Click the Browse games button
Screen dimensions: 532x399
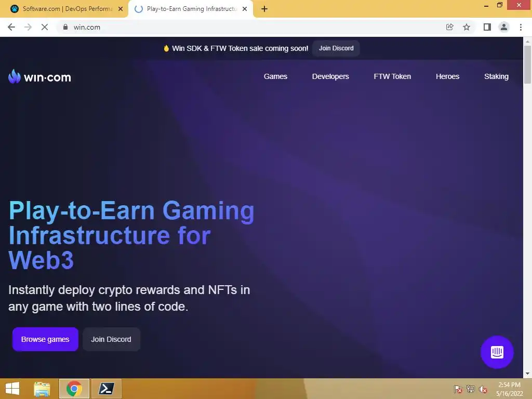pos(45,339)
